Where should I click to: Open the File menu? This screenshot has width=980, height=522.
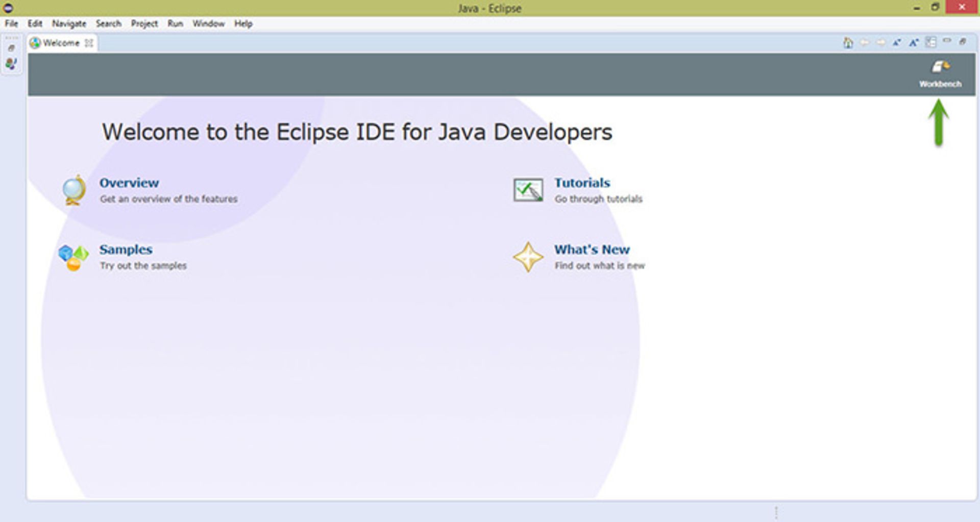[x=11, y=23]
